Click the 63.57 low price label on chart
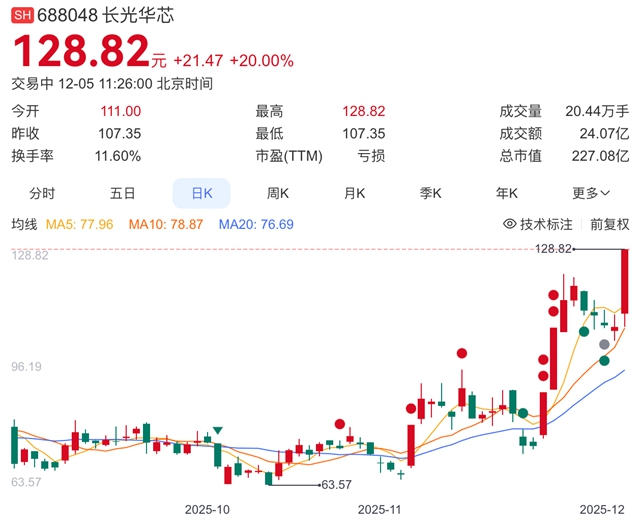The width and height of the screenshot is (640, 529). pos(336,485)
